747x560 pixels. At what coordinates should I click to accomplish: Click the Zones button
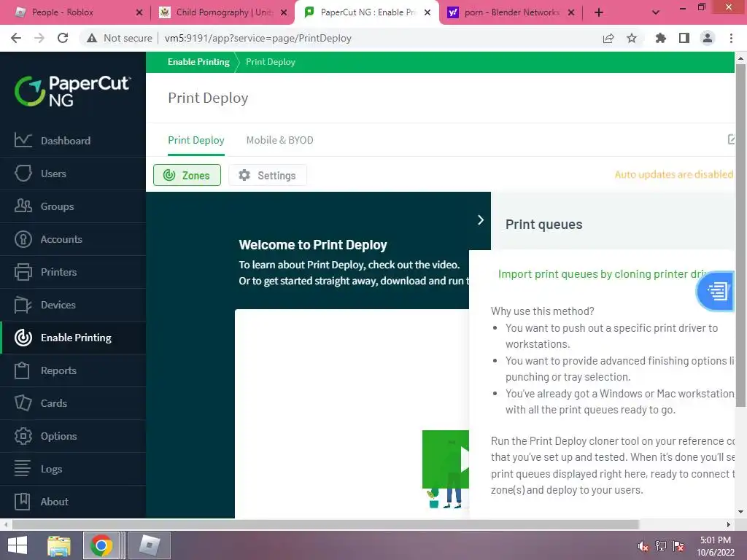187,175
